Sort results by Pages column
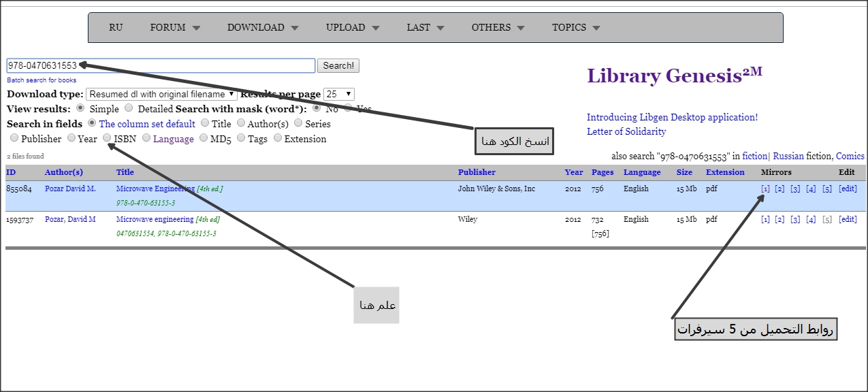The image size is (868, 392). 602,172
